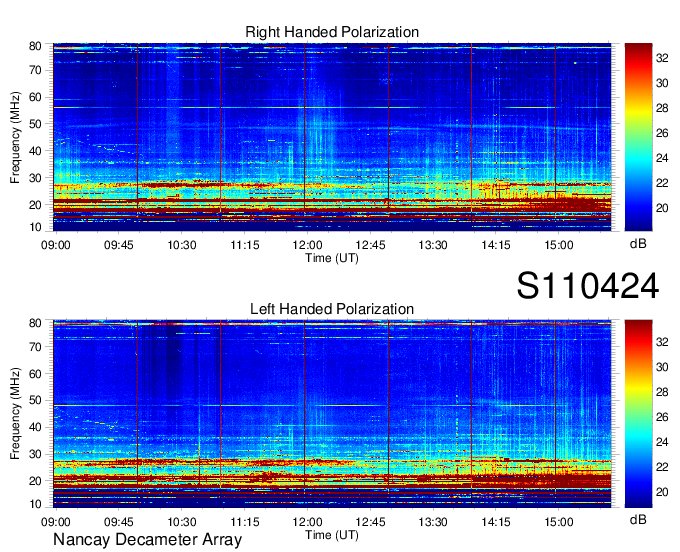Screen dimensions: 680x552
Task: Click the "10:30" tick of the upper plot
Action: tap(182, 245)
